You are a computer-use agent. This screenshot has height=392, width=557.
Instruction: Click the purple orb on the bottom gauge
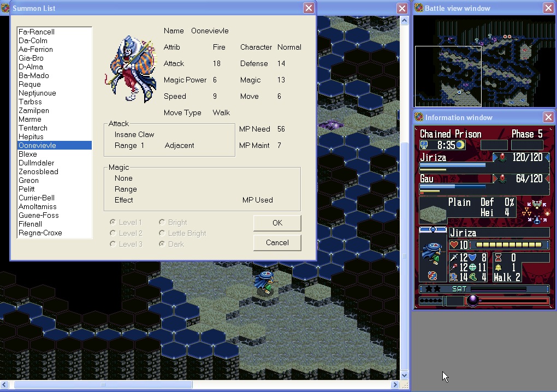[473, 300]
